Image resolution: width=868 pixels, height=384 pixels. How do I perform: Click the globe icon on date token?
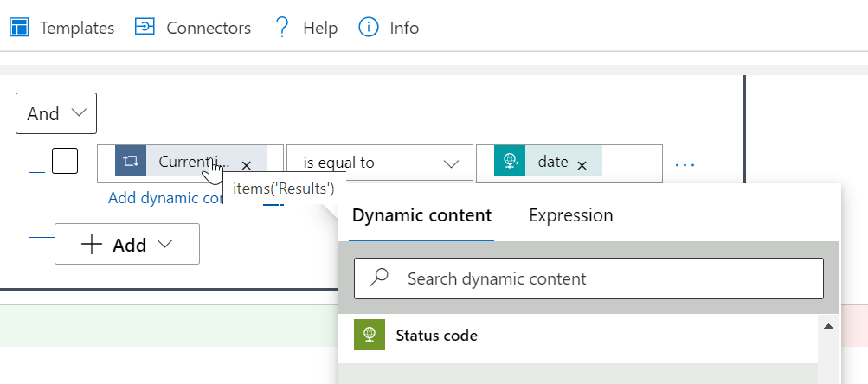(510, 162)
